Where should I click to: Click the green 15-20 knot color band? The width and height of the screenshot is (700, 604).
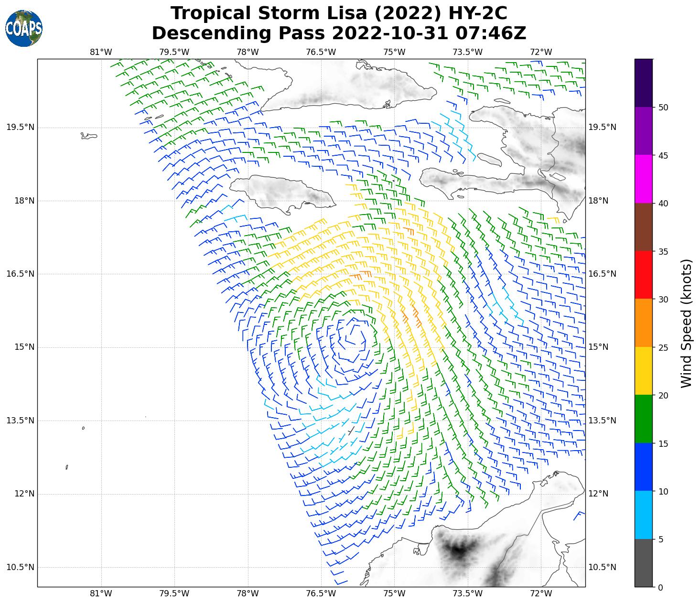point(643,419)
